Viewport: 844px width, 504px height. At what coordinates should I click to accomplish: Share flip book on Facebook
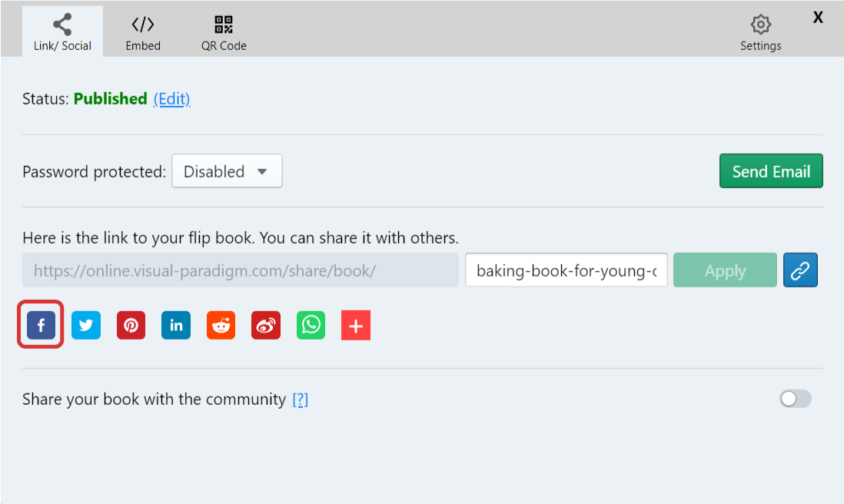pyautogui.click(x=41, y=326)
